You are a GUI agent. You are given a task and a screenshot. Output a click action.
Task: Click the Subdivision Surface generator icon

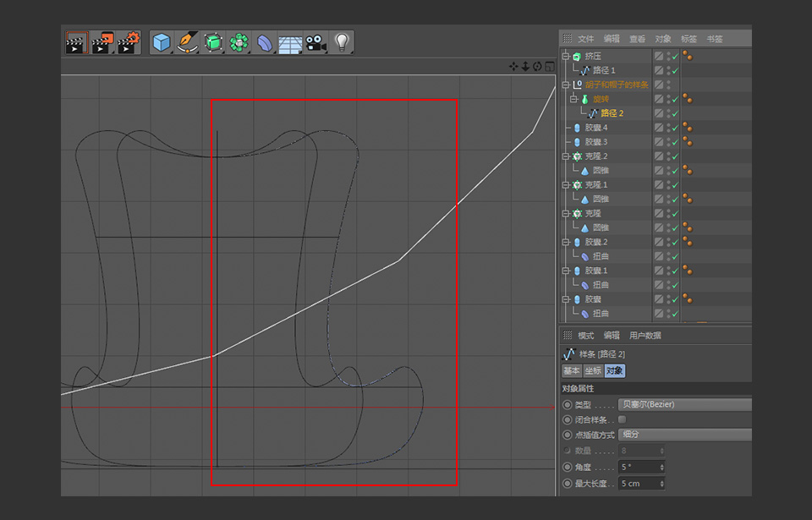click(x=213, y=42)
